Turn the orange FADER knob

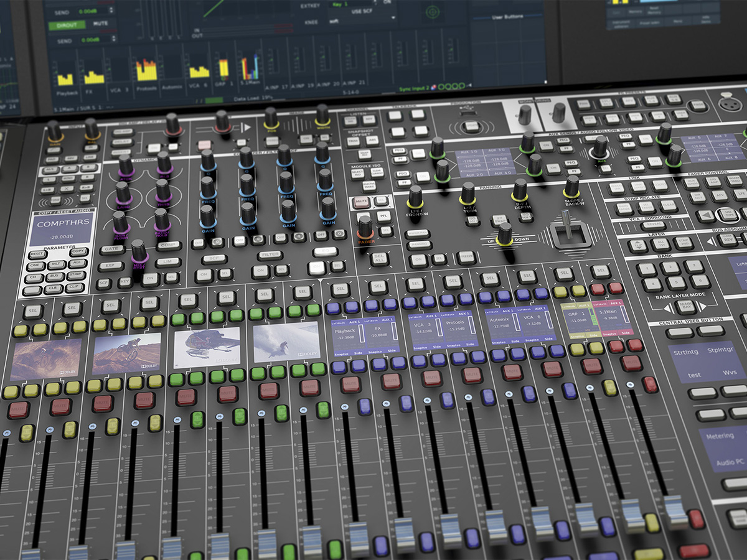tap(365, 228)
